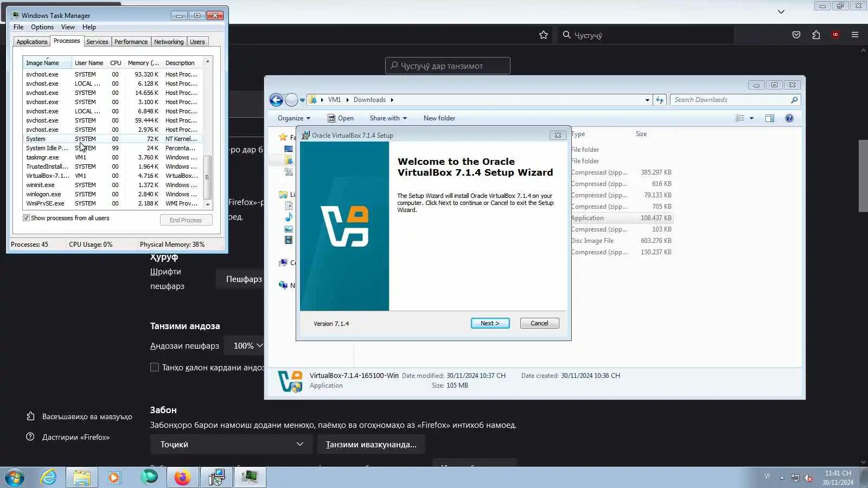Click 'New folder' in Explorer toolbar
Image resolution: width=868 pixels, height=488 pixels.
coord(439,118)
